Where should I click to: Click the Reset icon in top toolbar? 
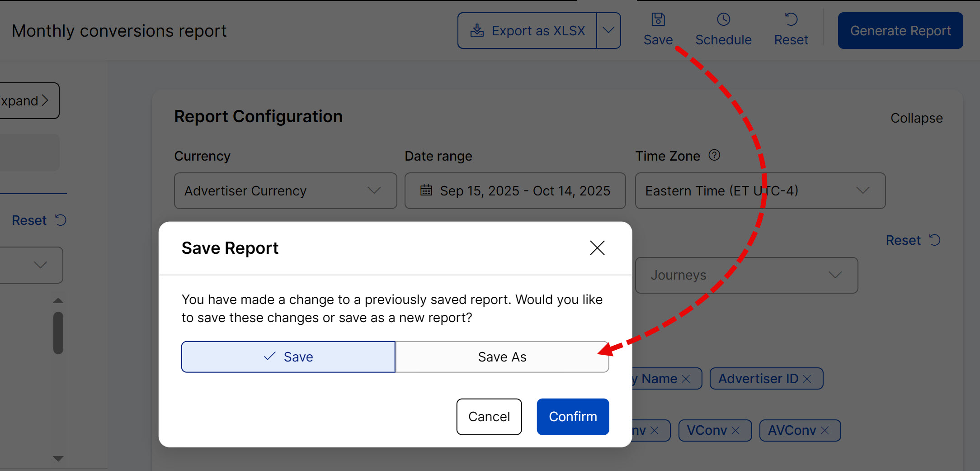[x=791, y=19]
